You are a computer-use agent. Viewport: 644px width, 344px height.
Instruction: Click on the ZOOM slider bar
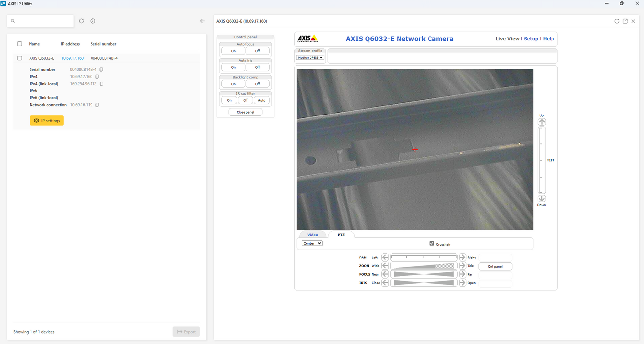point(424,266)
